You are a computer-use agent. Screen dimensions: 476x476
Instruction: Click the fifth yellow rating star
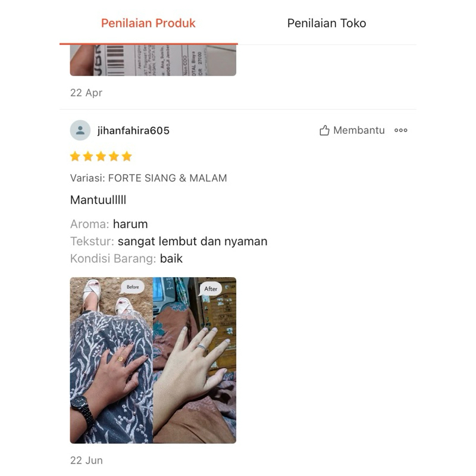point(127,156)
